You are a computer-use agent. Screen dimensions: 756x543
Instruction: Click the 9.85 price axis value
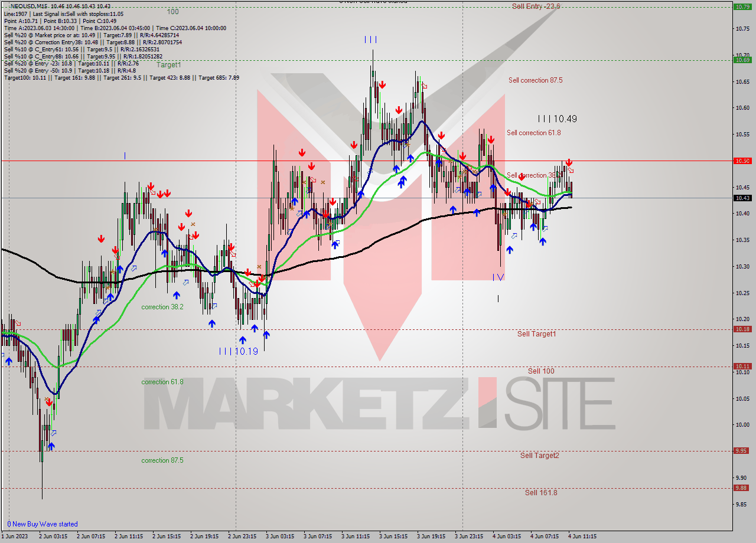pyautogui.click(x=742, y=504)
